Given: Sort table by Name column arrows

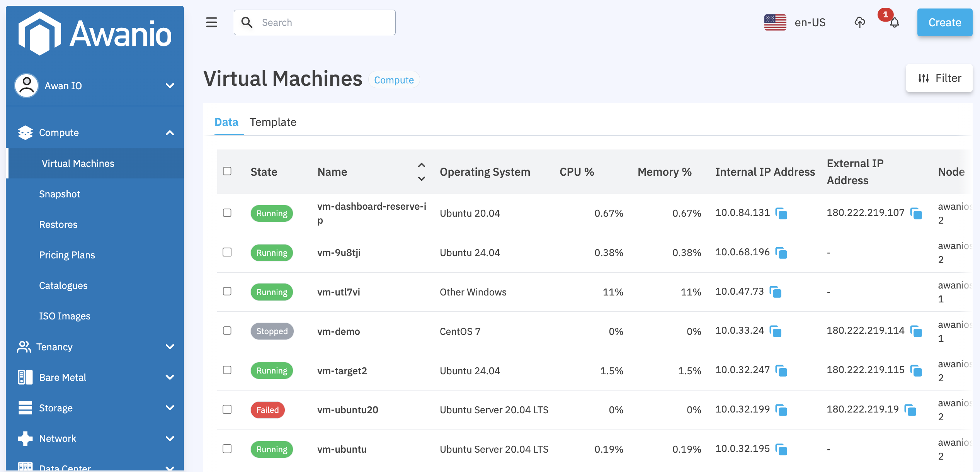Looking at the screenshot, I should pyautogui.click(x=422, y=172).
